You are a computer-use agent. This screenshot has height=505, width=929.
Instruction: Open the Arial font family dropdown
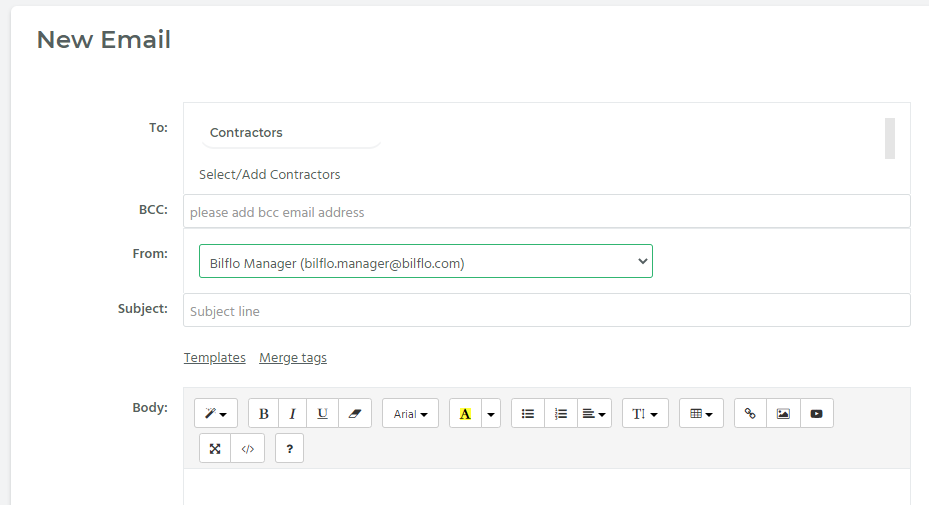click(x=411, y=413)
